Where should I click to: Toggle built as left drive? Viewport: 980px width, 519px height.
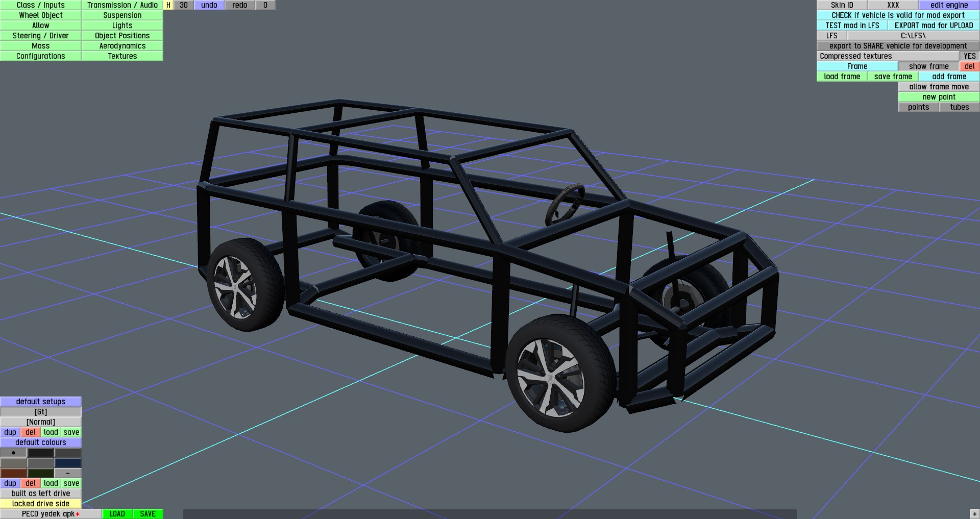pyautogui.click(x=41, y=493)
